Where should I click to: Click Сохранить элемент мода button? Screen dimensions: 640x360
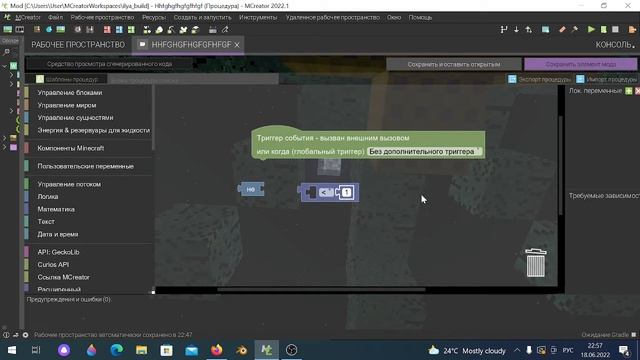(580, 64)
